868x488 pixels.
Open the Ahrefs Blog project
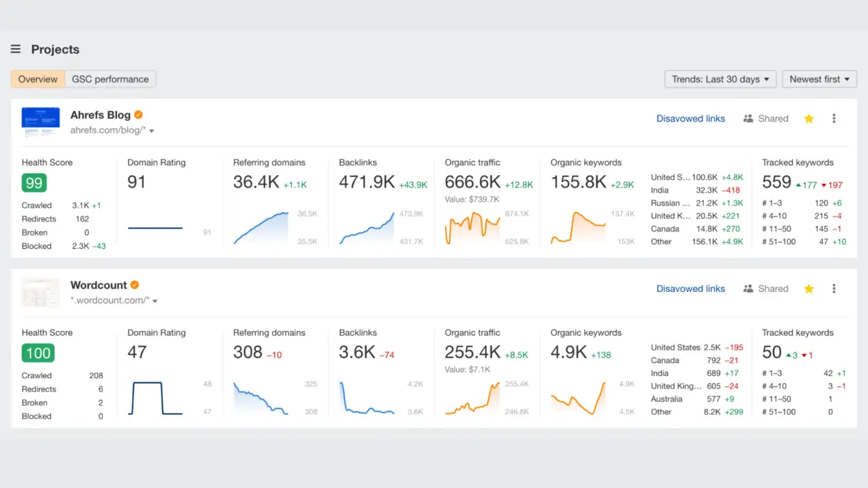coord(99,115)
